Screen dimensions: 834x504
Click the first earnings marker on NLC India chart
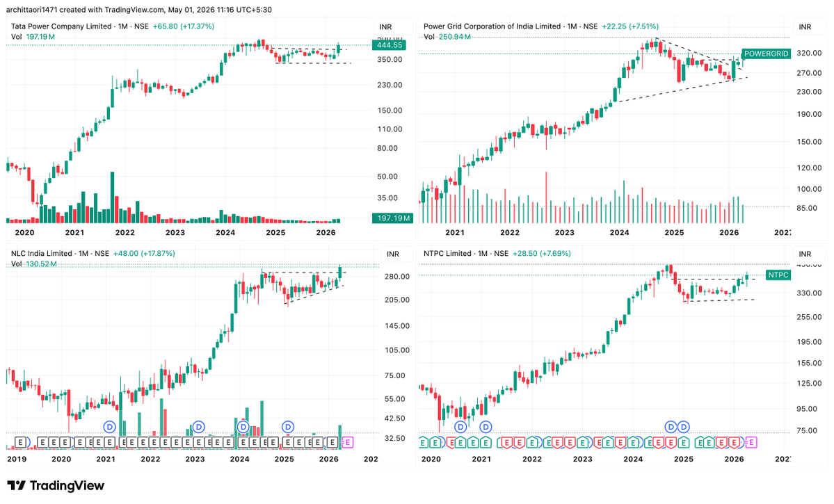[x=21, y=442]
